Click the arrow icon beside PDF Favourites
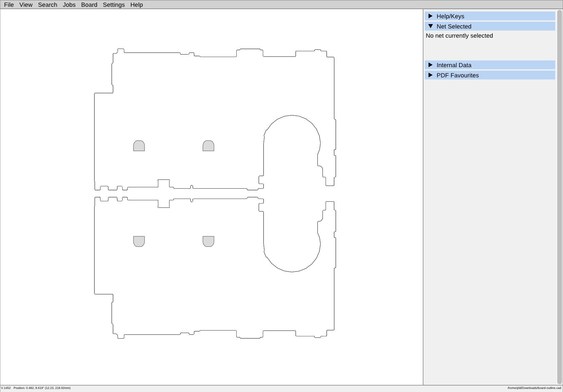 coord(430,75)
